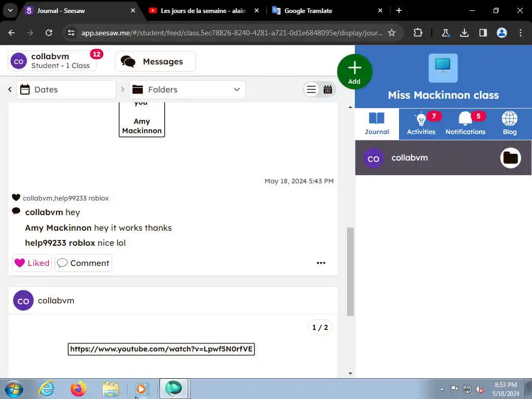The height and width of the screenshot is (399, 532).
Task: Go back in browser history
Action: [x=11, y=33]
